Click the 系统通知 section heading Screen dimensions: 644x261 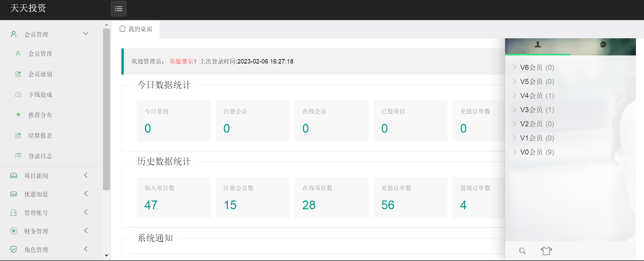[x=155, y=238]
